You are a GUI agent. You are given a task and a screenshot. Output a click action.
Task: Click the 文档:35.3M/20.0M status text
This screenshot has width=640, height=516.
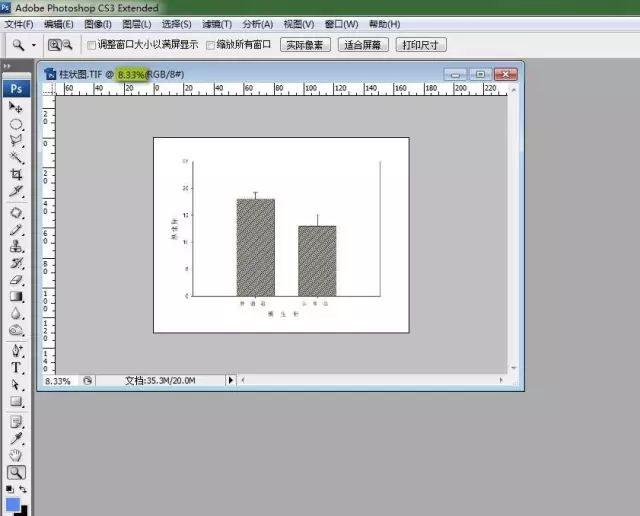[x=160, y=380]
